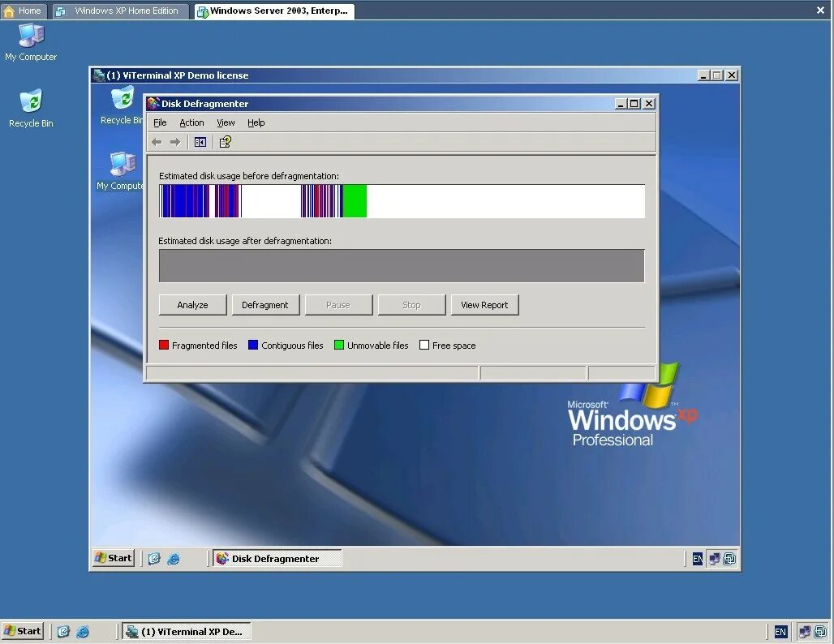Click EN language indicator in inner tray
This screenshot has height=644, width=834.
(x=698, y=558)
